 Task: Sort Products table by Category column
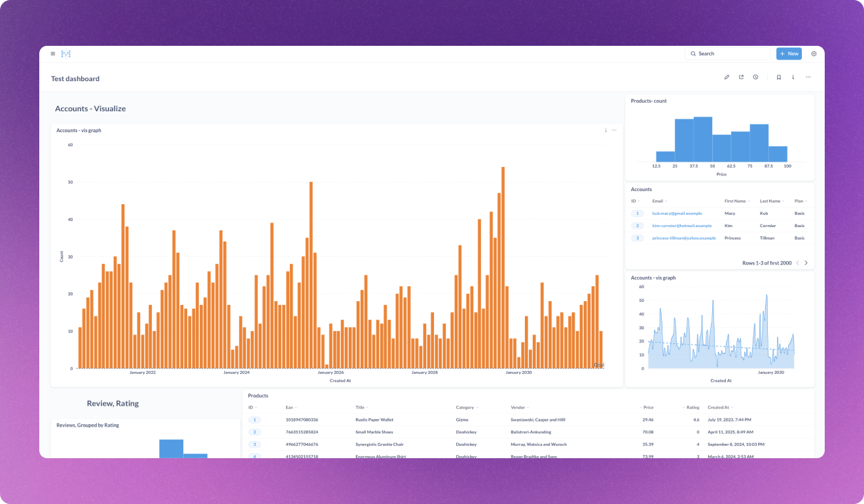(467, 407)
